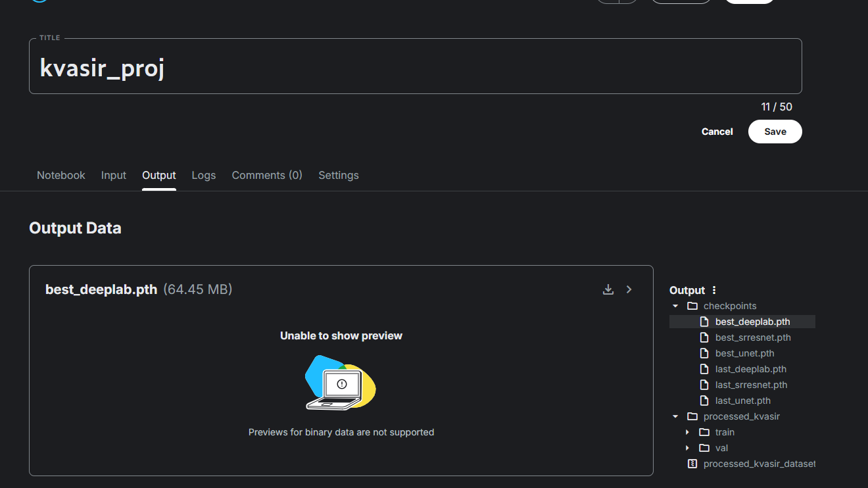Switch to the Notebook tab

pyautogui.click(x=61, y=175)
